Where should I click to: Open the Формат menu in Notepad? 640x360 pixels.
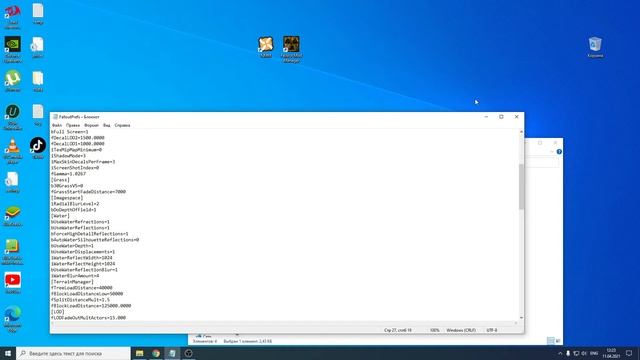point(91,125)
